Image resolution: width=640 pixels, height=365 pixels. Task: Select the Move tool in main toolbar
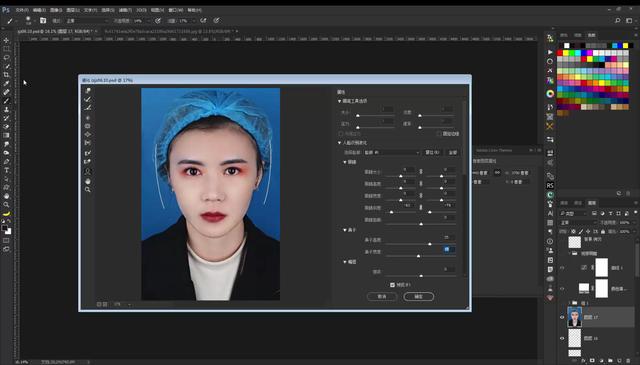[x=6, y=40]
